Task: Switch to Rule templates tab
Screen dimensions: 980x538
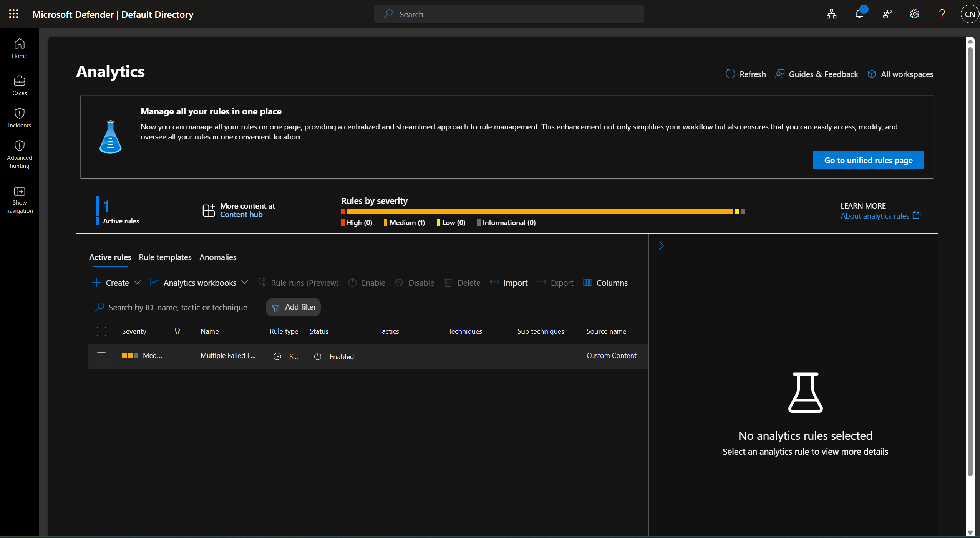Action: click(165, 257)
